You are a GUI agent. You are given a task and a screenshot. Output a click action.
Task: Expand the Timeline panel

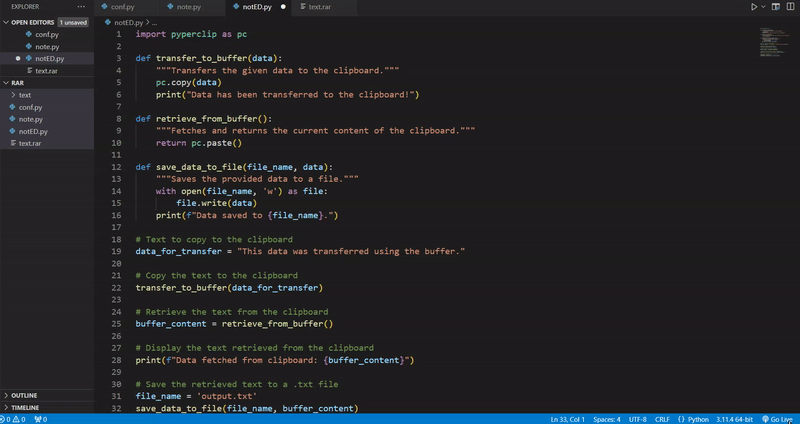point(25,408)
